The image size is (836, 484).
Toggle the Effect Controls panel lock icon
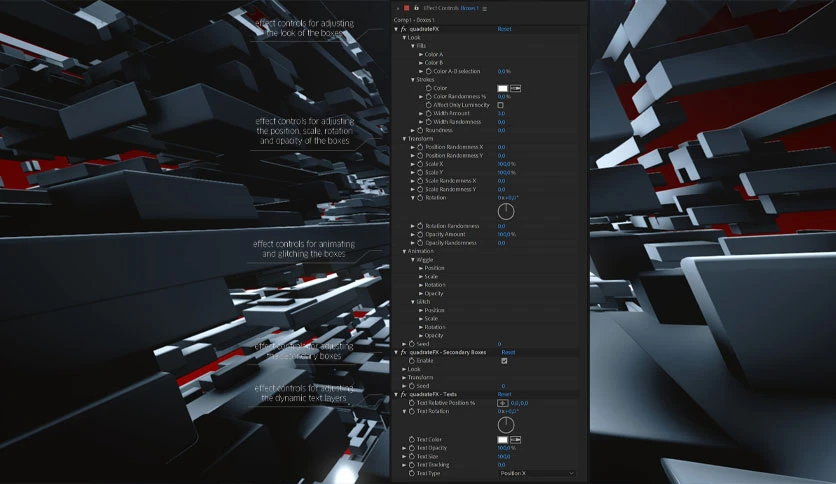click(416, 8)
